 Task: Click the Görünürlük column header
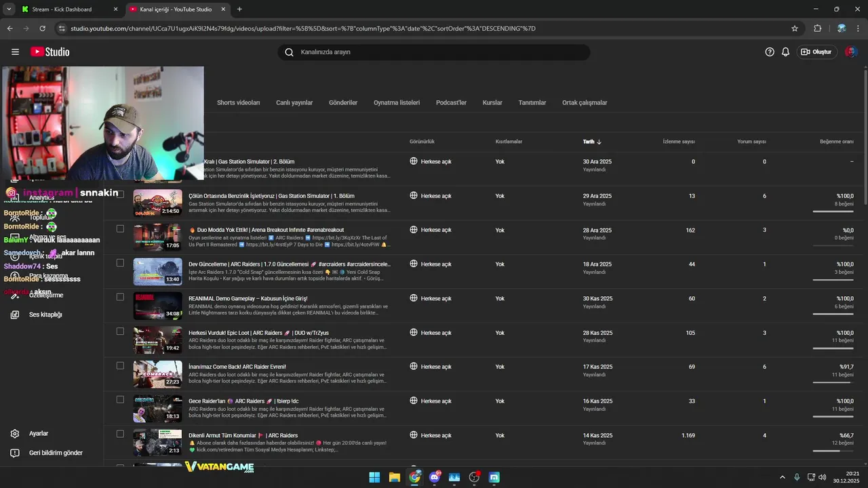coord(422,142)
